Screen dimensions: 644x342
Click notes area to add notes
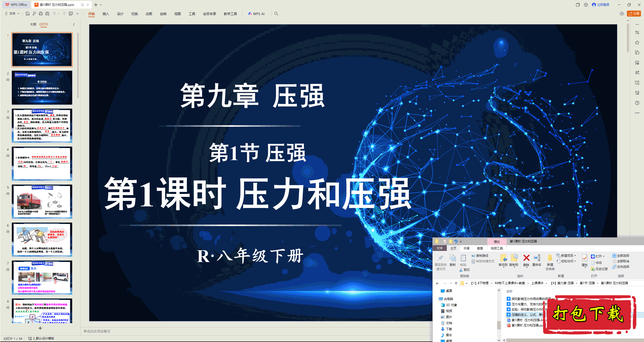click(256, 331)
